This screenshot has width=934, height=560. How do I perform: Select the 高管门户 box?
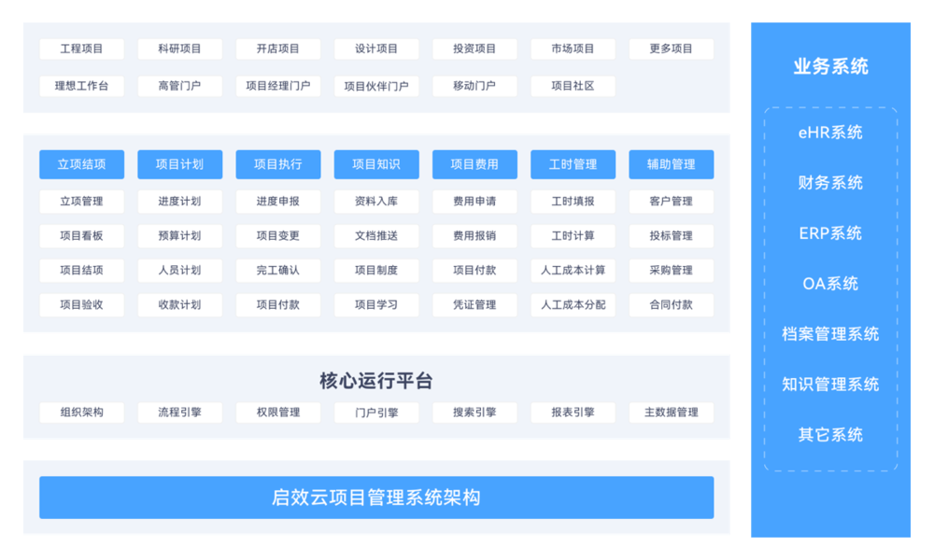(x=180, y=86)
